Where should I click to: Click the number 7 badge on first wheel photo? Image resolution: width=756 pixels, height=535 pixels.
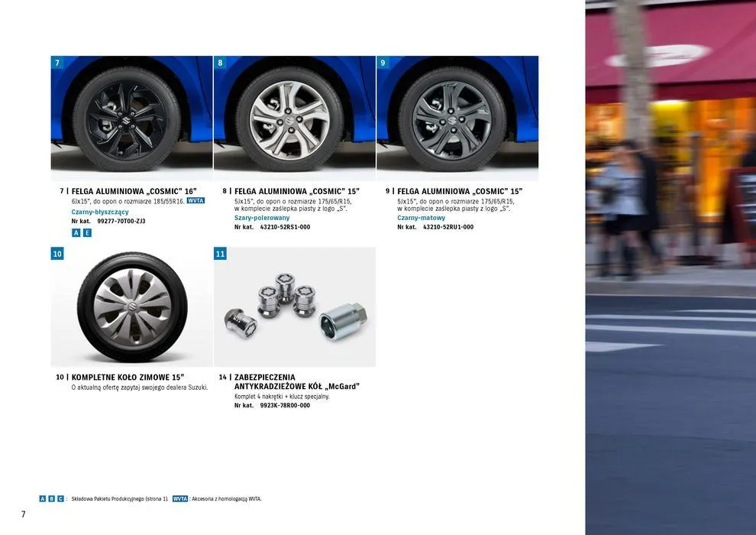click(57, 63)
